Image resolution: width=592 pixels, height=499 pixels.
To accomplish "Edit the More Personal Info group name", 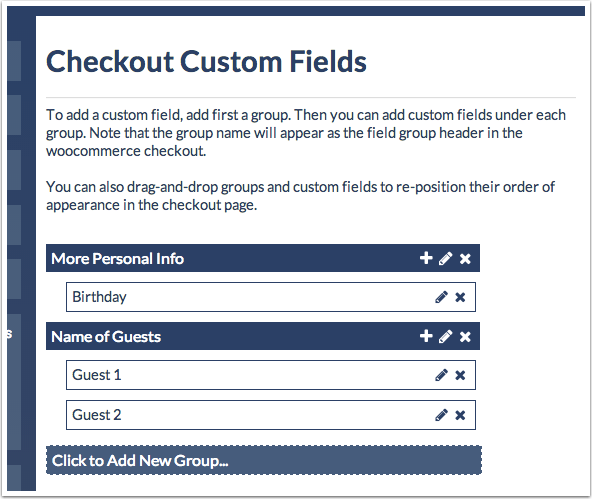I will (x=446, y=259).
